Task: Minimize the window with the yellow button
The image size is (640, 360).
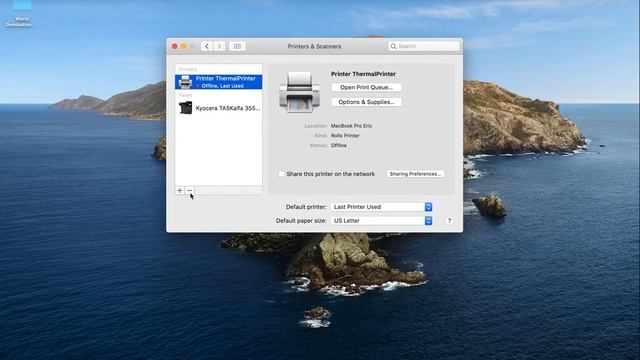Action: (x=184, y=46)
